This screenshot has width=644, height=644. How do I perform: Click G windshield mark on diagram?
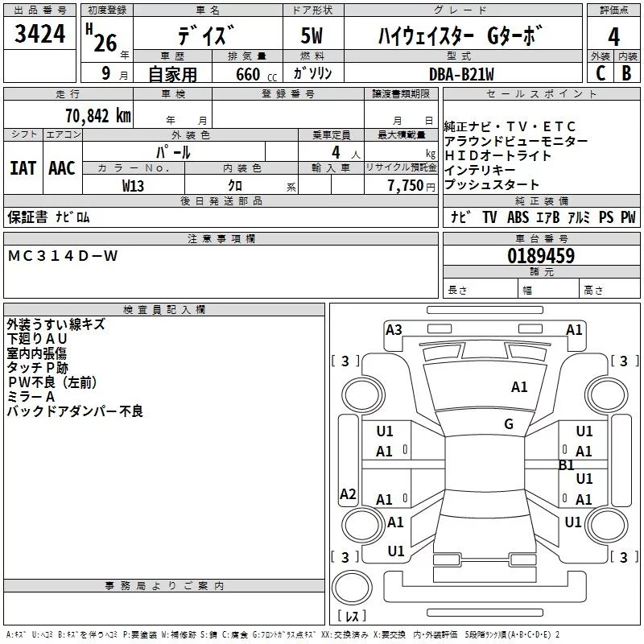(509, 424)
